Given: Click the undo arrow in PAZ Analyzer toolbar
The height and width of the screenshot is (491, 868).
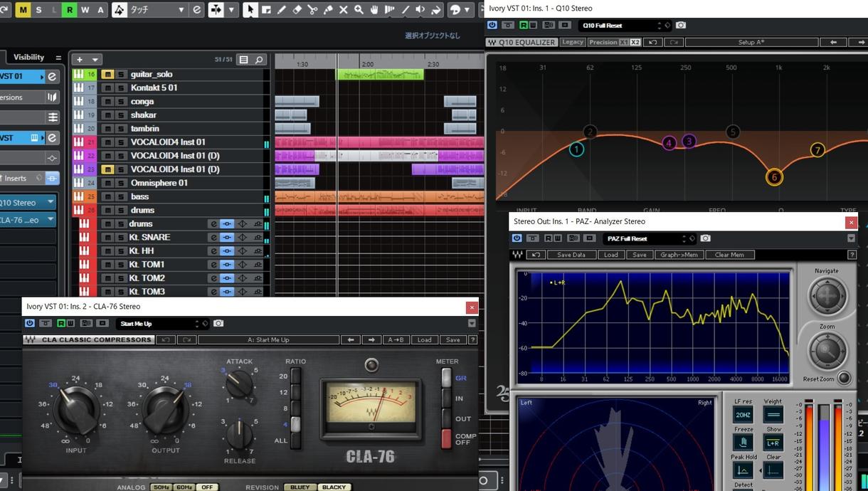Looking at the screenshot, I should (536, 255).
